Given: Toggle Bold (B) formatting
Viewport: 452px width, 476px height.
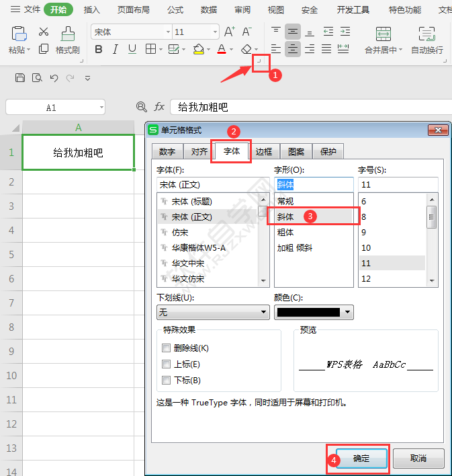Looking at the screenshot, I should click(x=99, y=49).
